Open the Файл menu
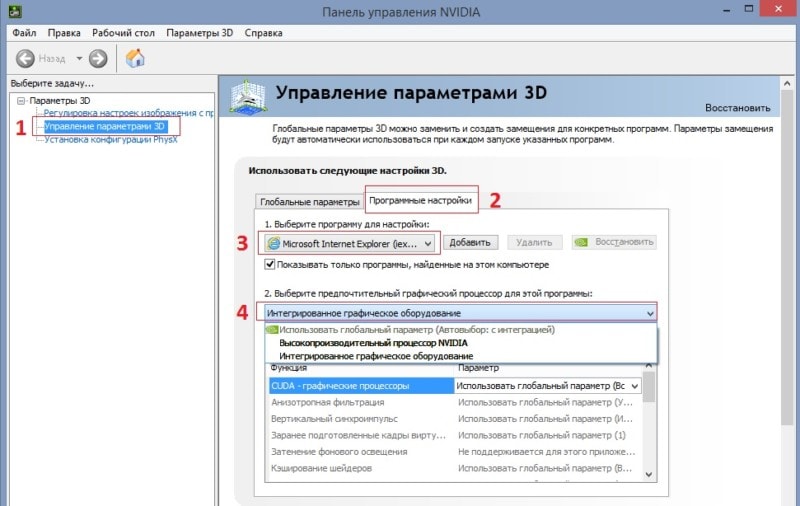This screenshot has width=800, height=506. click(x=24, y=33)
